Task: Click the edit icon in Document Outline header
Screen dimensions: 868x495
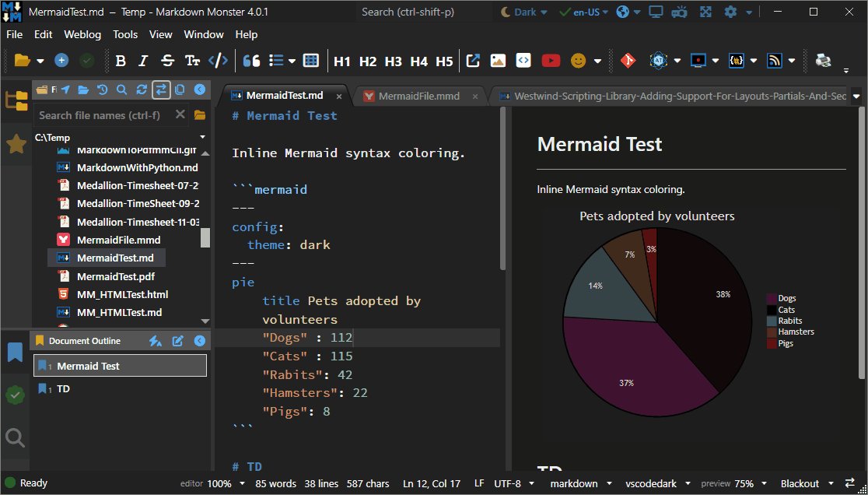Action: tap(177, 341)
